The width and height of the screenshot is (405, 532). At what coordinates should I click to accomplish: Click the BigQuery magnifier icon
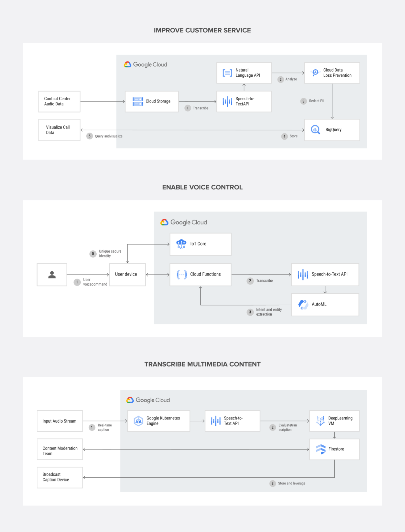pos(315,130)
